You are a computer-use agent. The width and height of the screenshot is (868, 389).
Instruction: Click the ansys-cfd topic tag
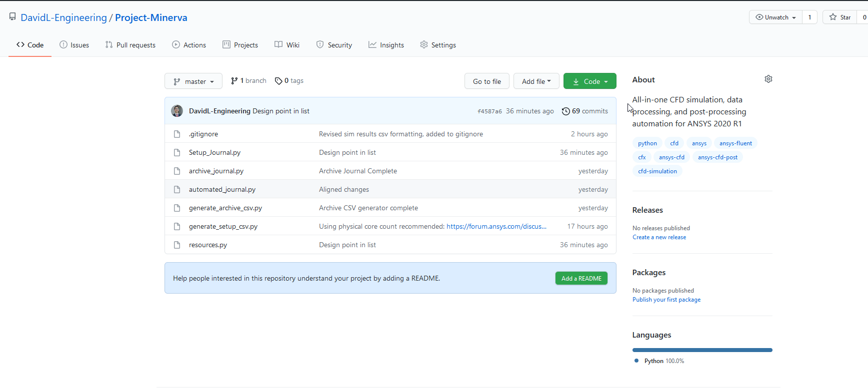671,157
